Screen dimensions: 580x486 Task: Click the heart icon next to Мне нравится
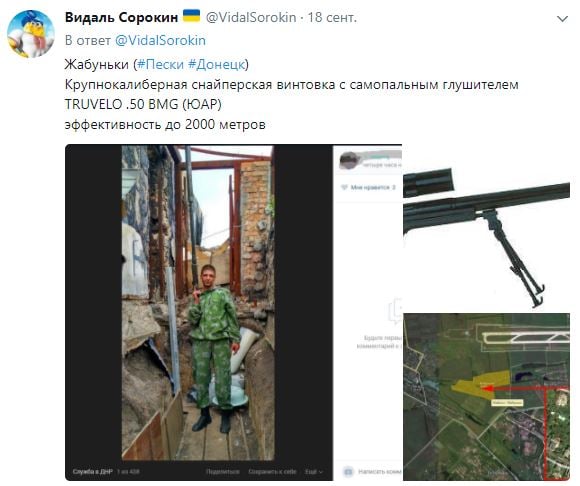click(344, 188)
